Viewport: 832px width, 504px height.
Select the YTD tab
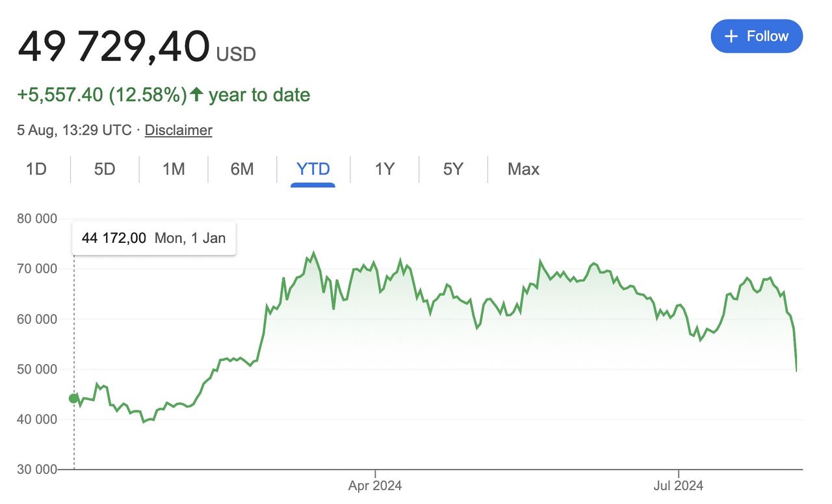pyautogui.click(x=313, y=170)
